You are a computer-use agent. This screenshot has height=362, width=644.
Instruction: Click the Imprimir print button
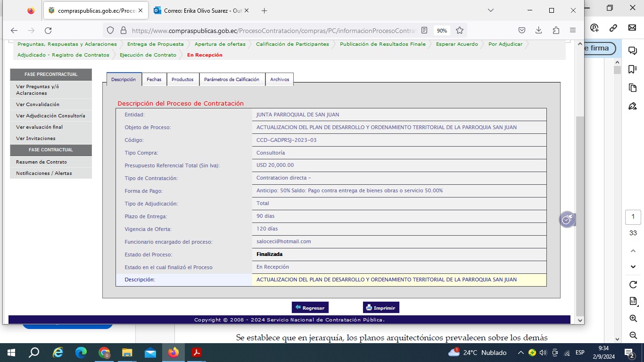coord(381,308)
